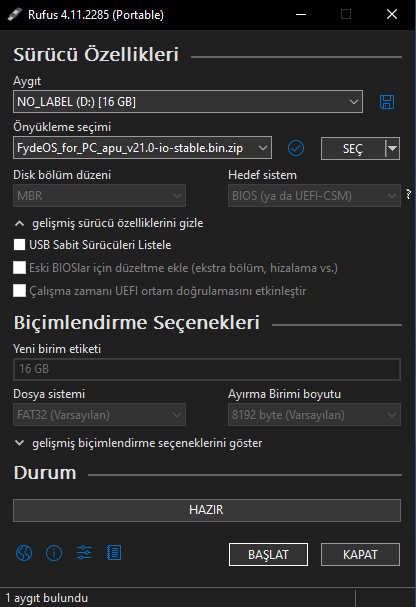Click the Yeni birim etiketi input field

click(x=207, y=369)
